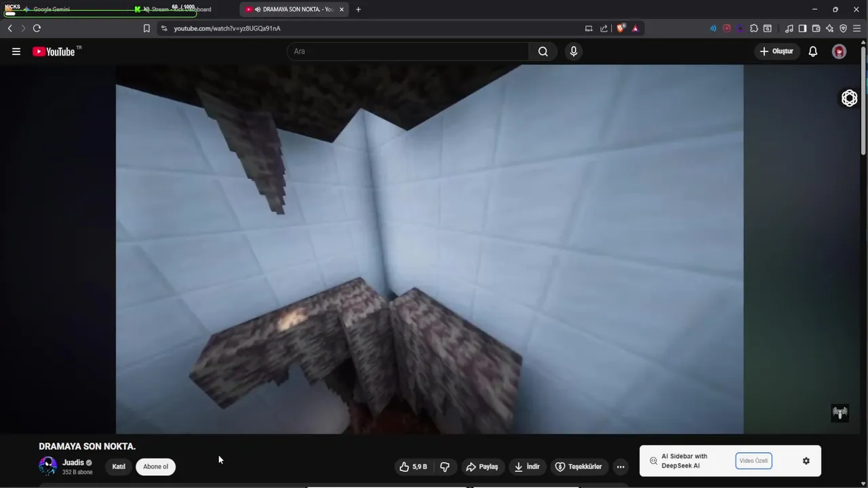
Task: Click Video Özeti summary button
Action: (753, 461)
